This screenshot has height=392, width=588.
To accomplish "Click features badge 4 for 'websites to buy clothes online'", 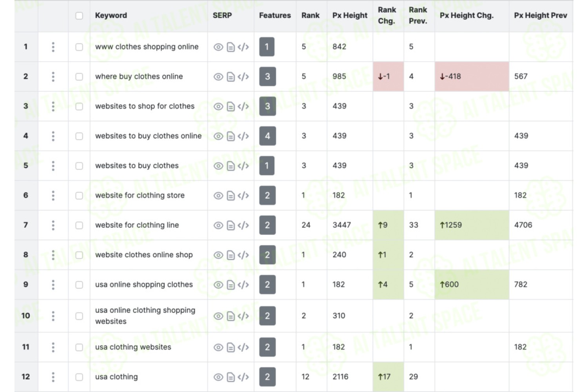I will click(267, 136).
